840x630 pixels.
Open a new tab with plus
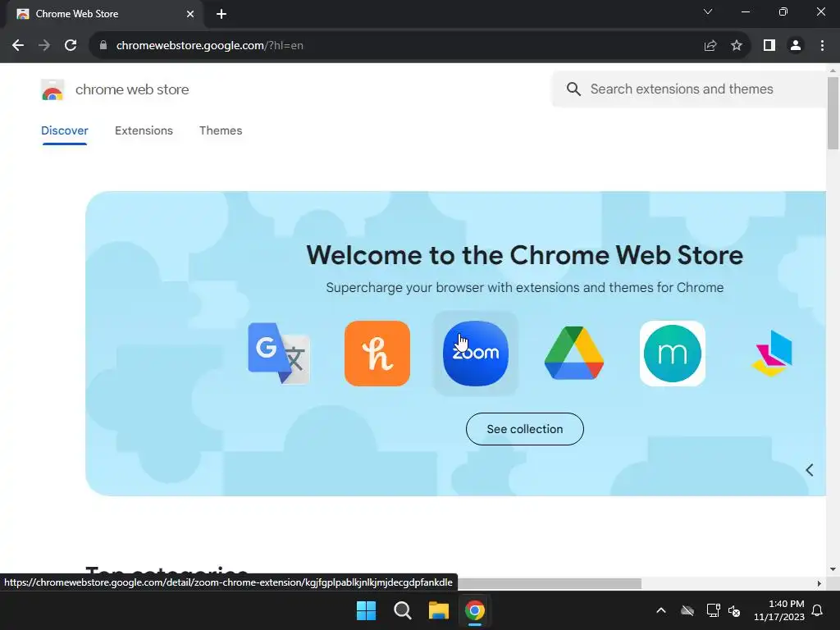(221, 14)
